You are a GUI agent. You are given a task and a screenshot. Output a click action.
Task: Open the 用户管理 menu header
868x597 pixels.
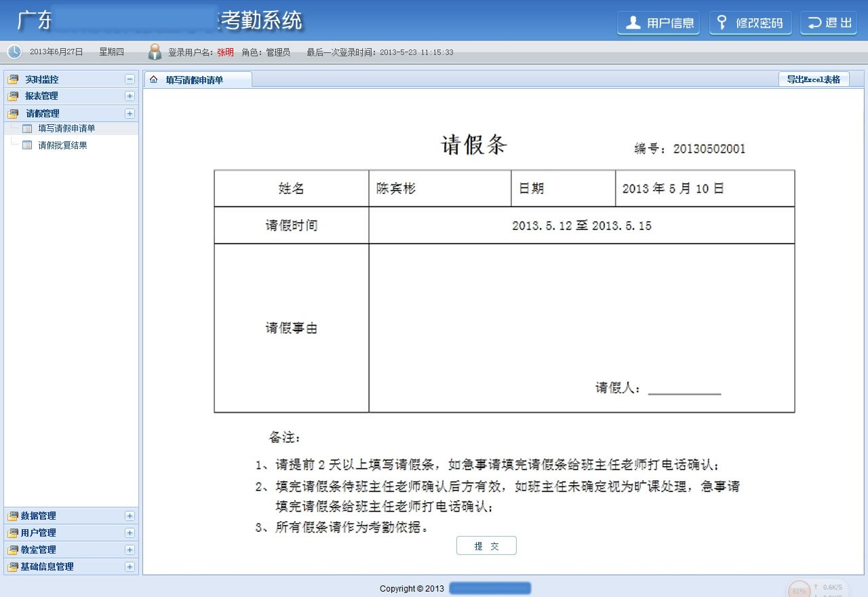[x=71, y=533]
